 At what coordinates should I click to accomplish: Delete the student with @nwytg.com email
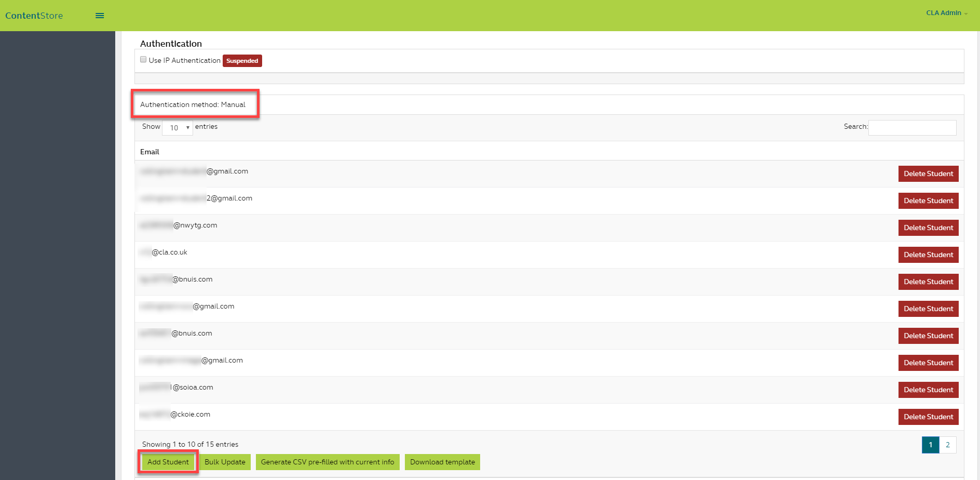(x=928, y=228)
